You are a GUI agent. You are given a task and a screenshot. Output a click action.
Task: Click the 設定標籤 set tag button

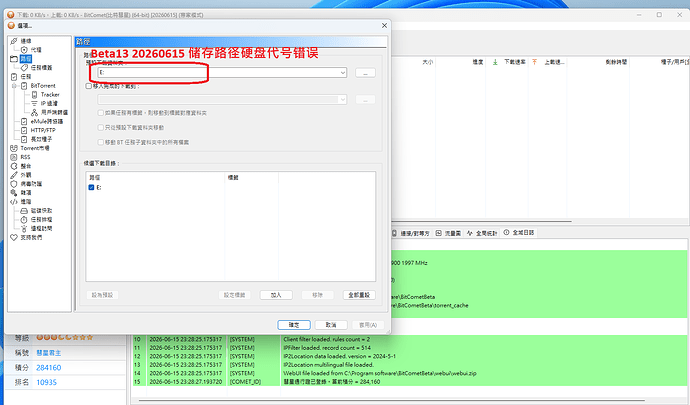pyautogui.click(x=235, y=295)
